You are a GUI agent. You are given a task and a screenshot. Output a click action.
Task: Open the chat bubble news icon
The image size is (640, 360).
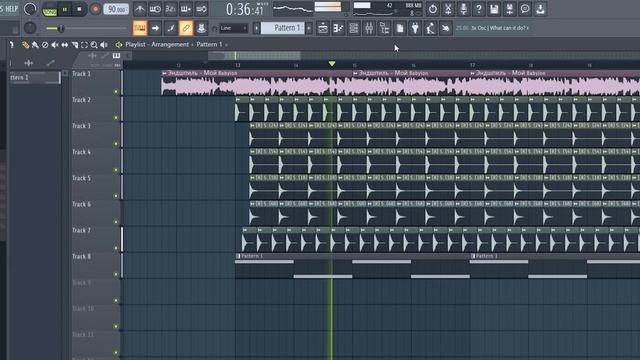pos(525,9)
